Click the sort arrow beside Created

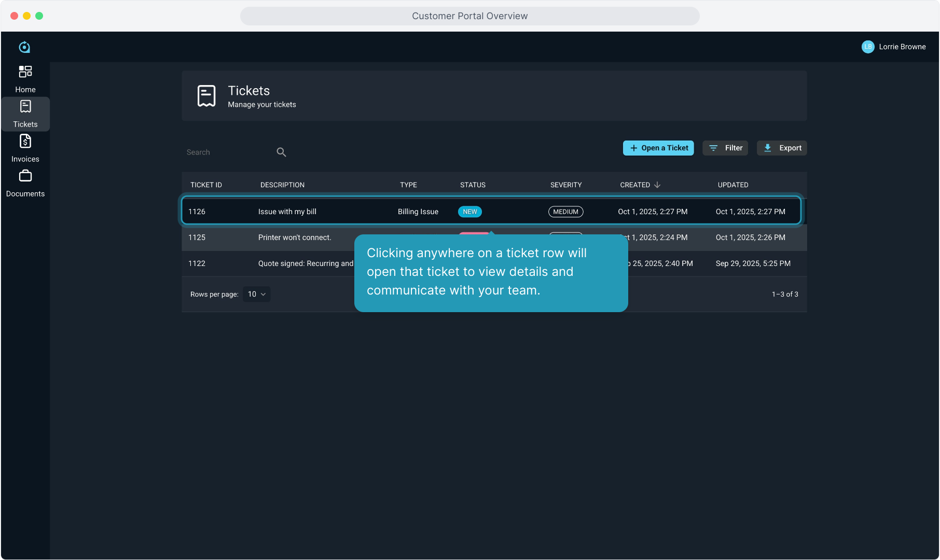coord(657,185)
